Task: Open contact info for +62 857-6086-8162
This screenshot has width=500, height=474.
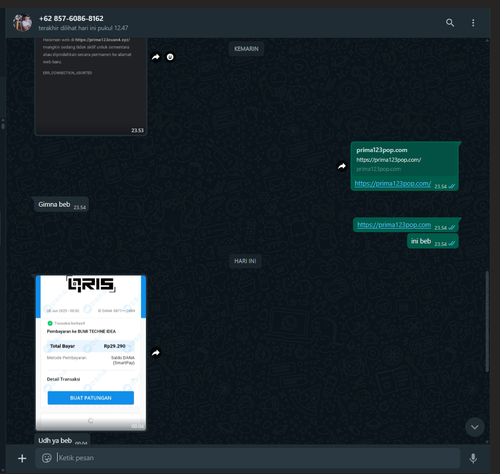Action: (71, 19)
